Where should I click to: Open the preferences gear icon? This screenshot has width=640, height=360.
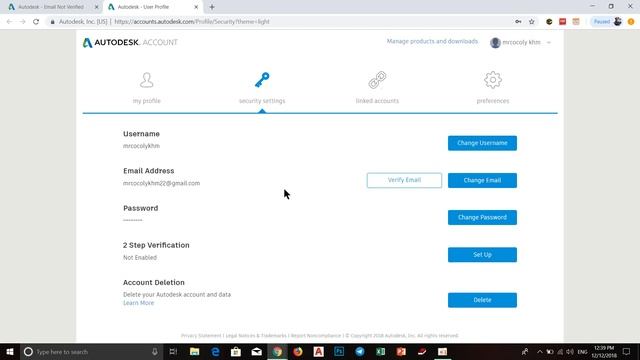(493, 80)
